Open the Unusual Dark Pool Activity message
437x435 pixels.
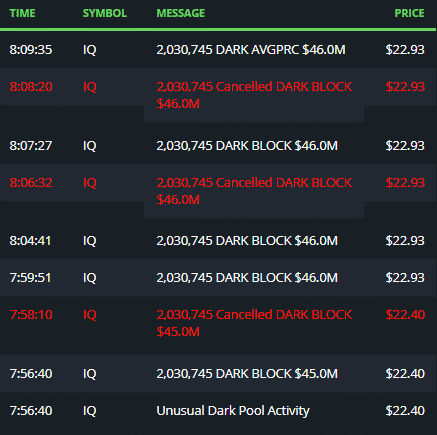pos(233,411)
